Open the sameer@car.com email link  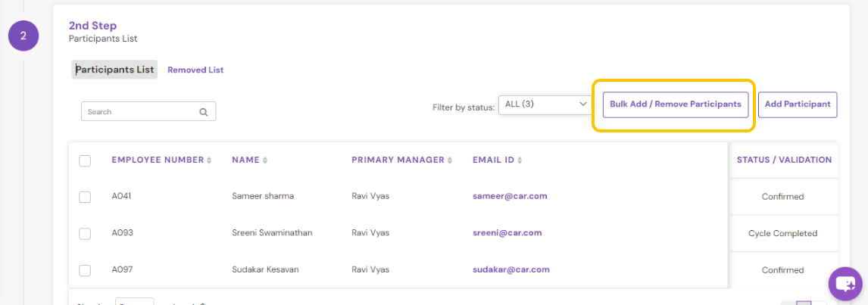[510, 196]
